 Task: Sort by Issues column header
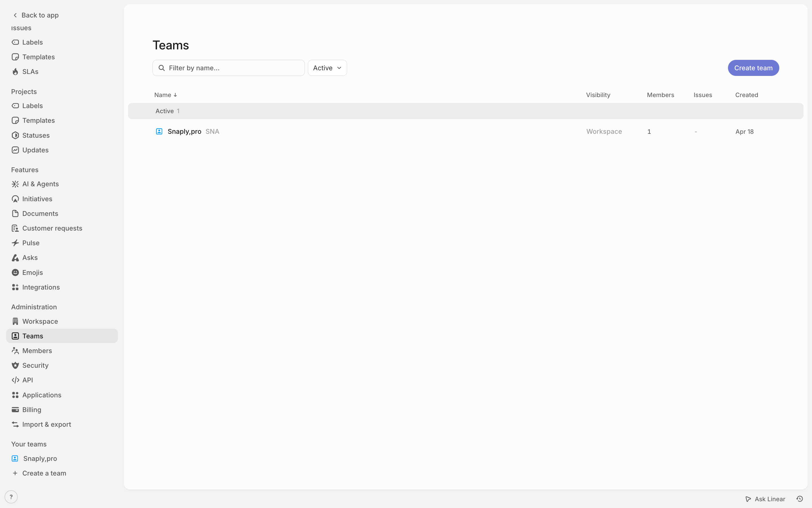click(x=703, y=95)
